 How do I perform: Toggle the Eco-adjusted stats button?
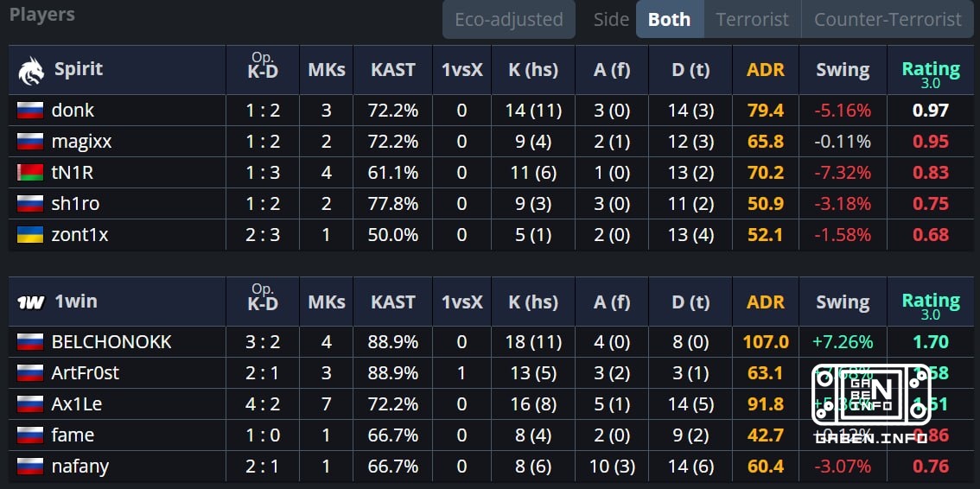click(x=509, y=19)
